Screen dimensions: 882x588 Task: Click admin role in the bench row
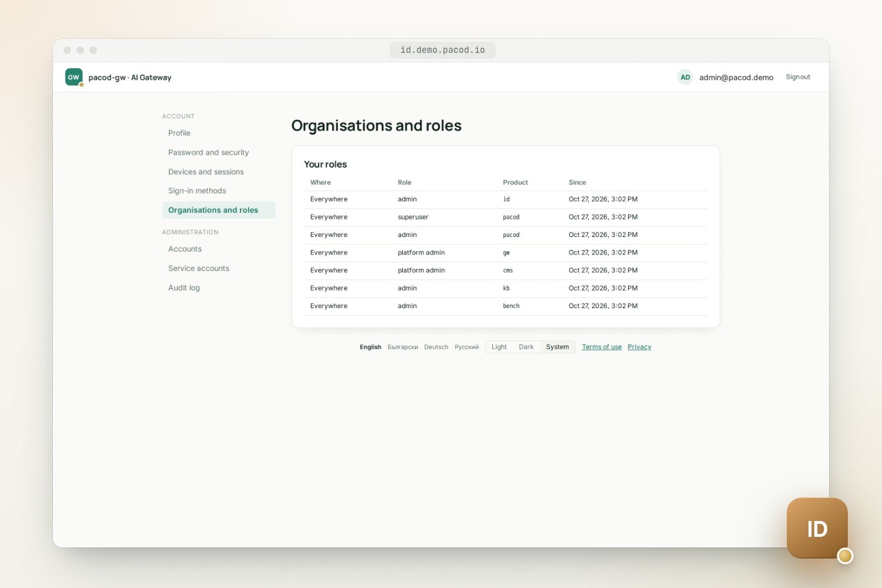click(x=407, y=306)
